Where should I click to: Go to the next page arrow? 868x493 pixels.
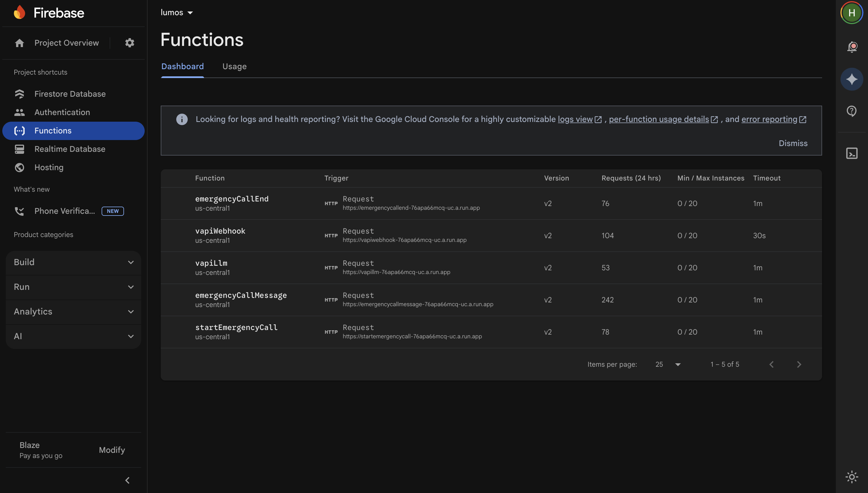tap(799, 364)
